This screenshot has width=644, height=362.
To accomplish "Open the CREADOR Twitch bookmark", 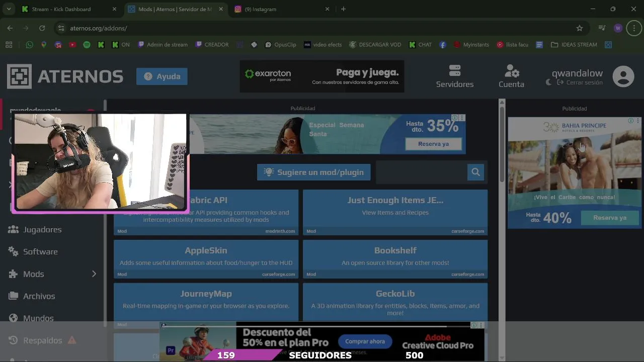I will coord(212,45).
